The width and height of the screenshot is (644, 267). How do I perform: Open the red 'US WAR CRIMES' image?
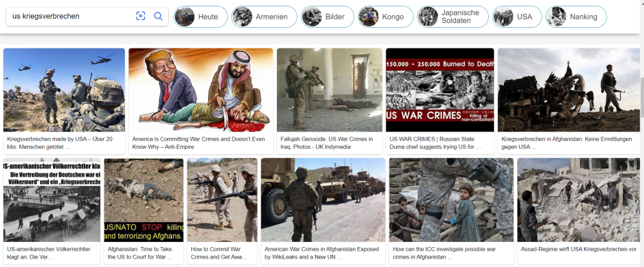(x=440, y=90)
